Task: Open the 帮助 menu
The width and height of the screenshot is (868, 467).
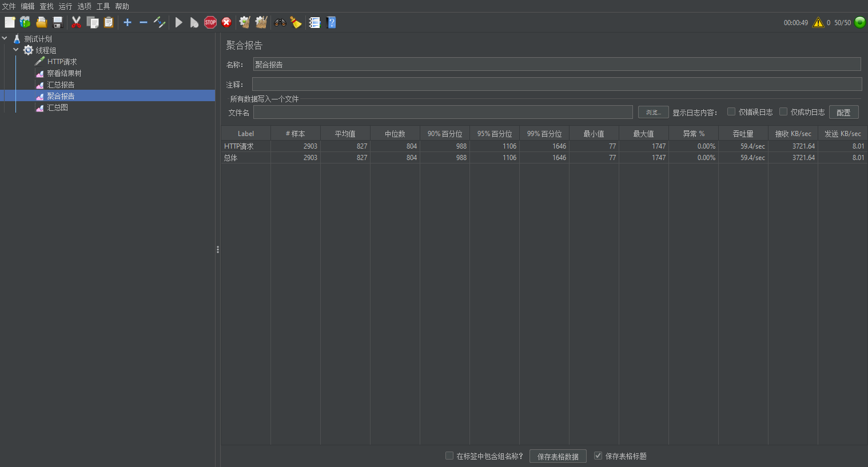Action: point(122,6)
